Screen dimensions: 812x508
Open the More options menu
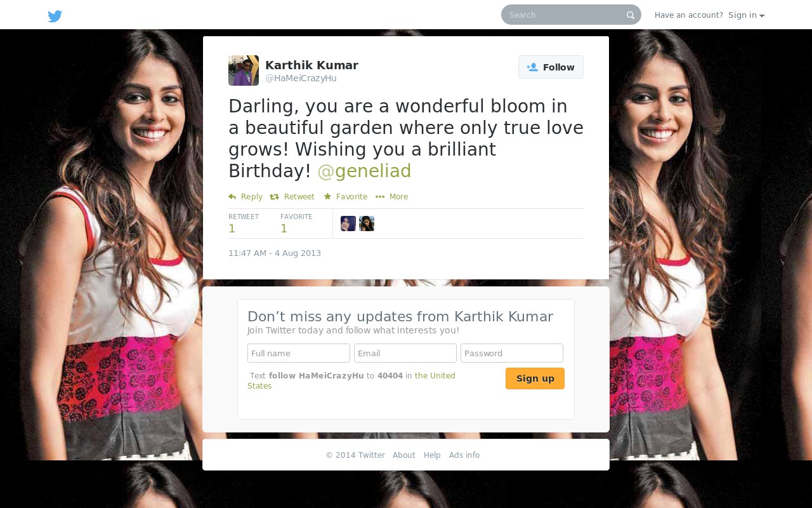[x=391, y=197]
